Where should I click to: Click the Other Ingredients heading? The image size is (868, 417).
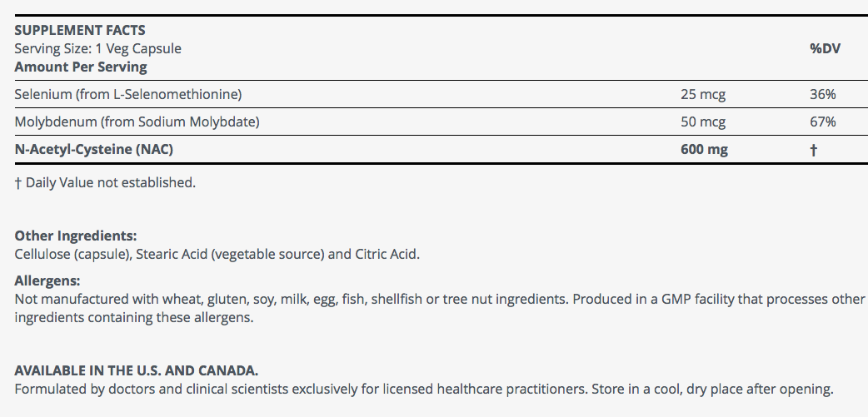[x=76, y=236]
